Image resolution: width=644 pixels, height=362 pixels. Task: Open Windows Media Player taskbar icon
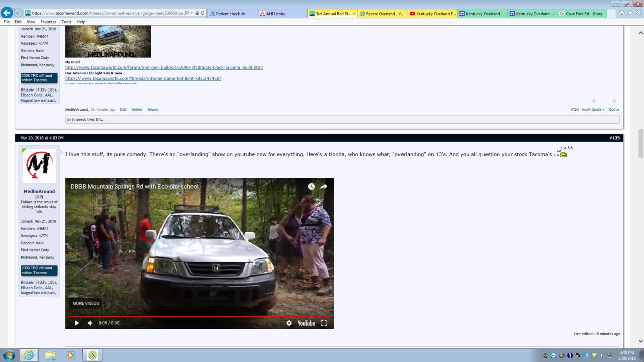pyautogui.click(x=70, y=355)
